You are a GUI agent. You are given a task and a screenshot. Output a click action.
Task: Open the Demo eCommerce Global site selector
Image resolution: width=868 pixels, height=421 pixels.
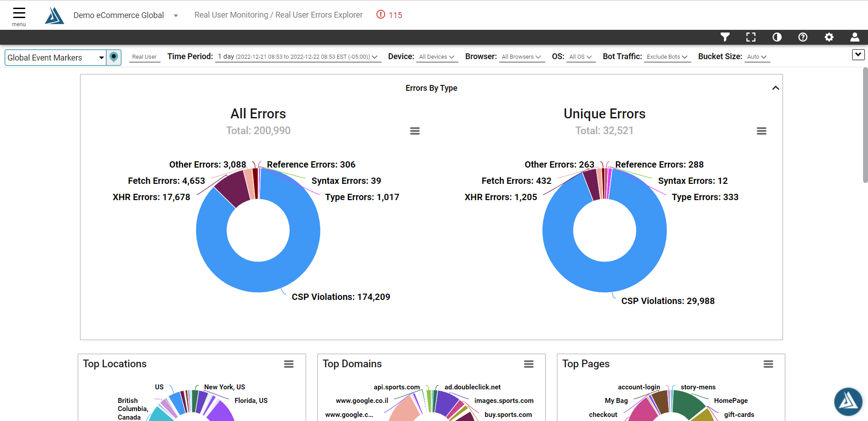(x=126, y=15)
